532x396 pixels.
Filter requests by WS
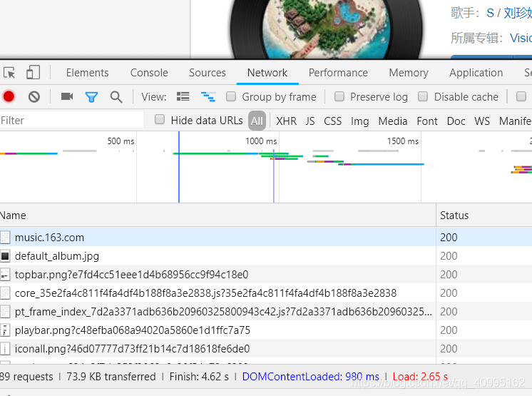click(x=482, y=121)
